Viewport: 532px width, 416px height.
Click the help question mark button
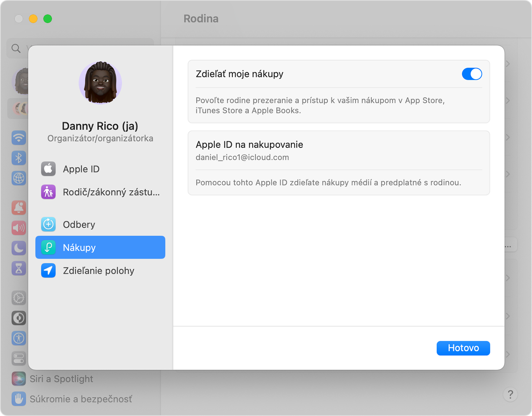(510, 394)
